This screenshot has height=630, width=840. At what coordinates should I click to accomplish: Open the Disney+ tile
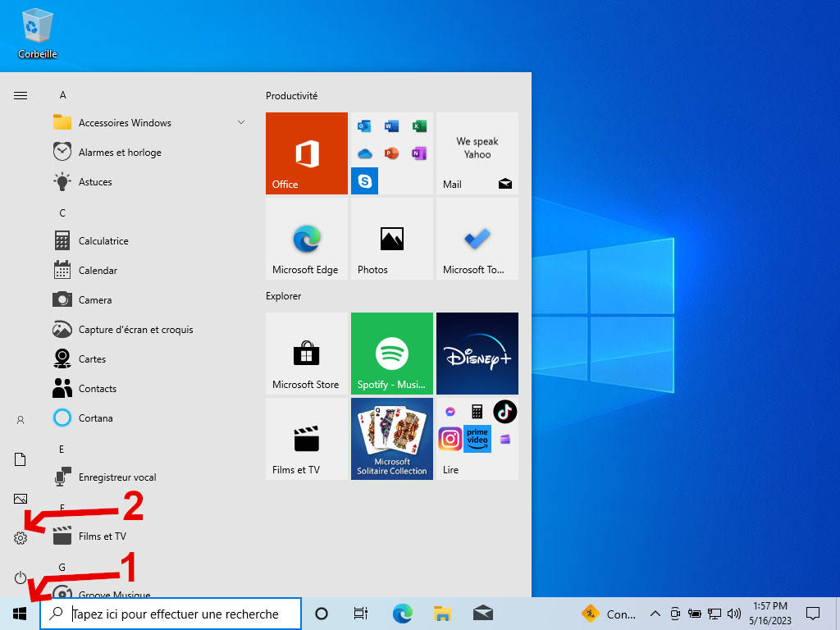point(477,354)
